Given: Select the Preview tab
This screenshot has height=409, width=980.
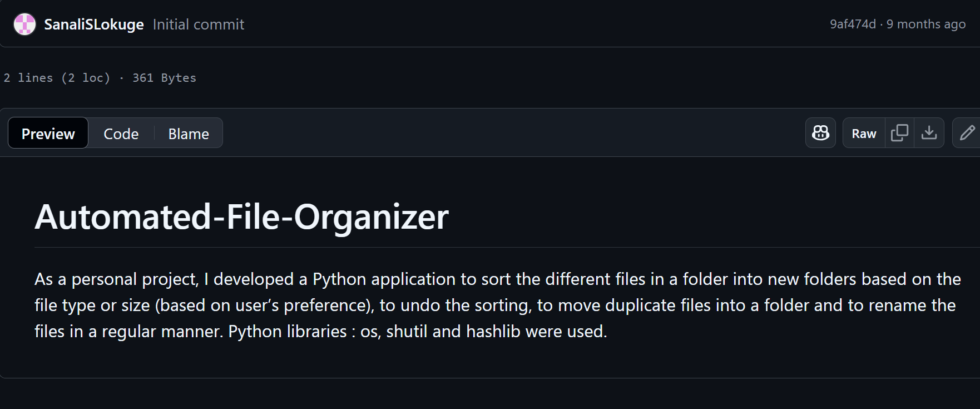Looking at the screenshot, I should (x=47, y=133).
